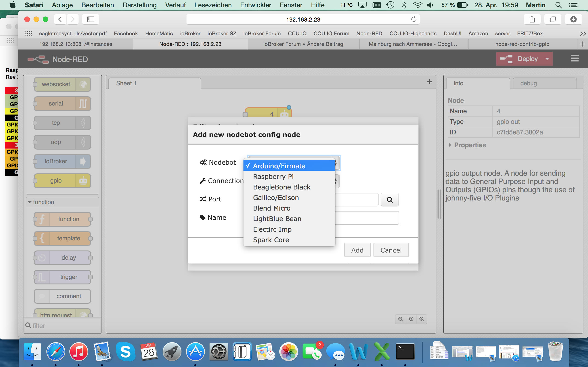Click the canvas zoom out icon
This screenshot has width=588, height=367.
(x=400, y=319)
